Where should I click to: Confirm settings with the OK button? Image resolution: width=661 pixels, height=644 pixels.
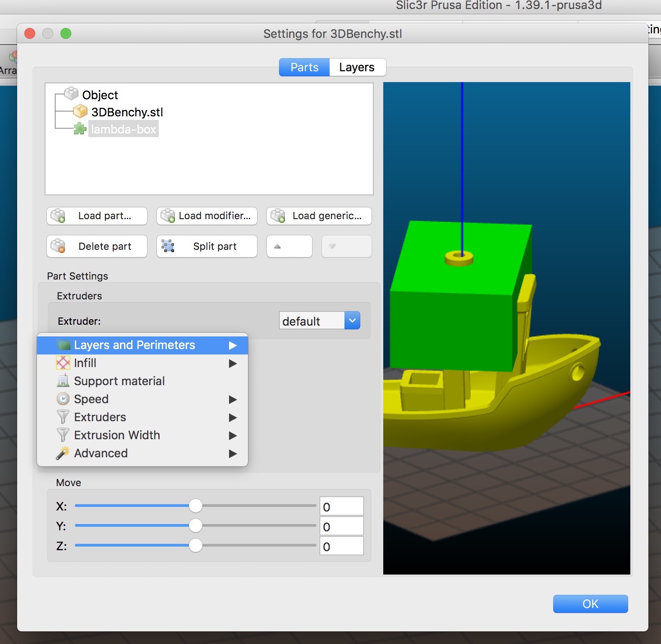coord(591,604)
